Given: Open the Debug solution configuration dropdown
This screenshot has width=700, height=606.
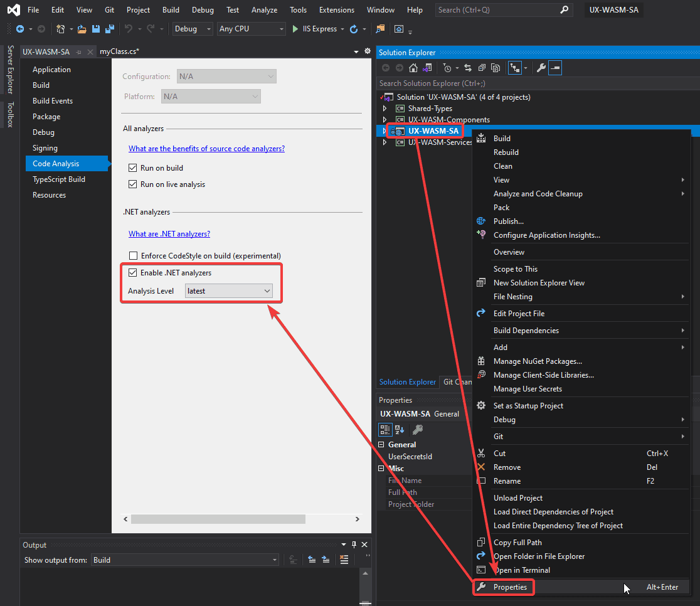Looking at the screenshot, I should [x=193, y=29].
